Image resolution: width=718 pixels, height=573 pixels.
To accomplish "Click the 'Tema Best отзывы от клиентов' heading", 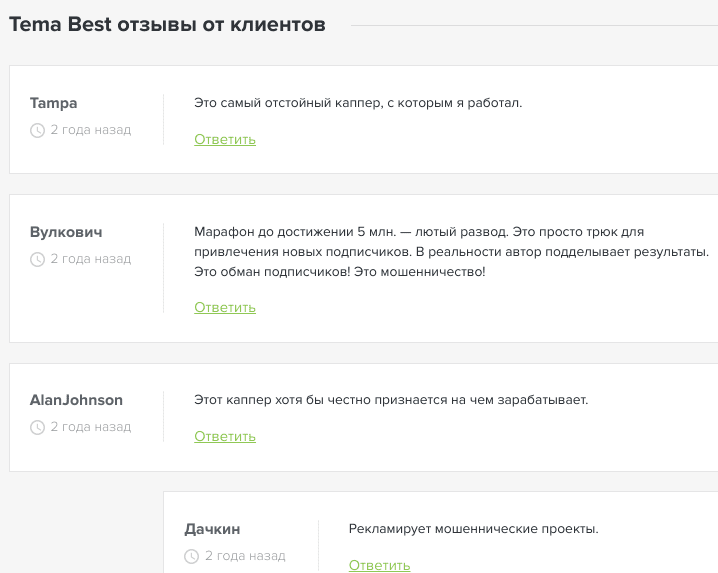I will (168, 25).
